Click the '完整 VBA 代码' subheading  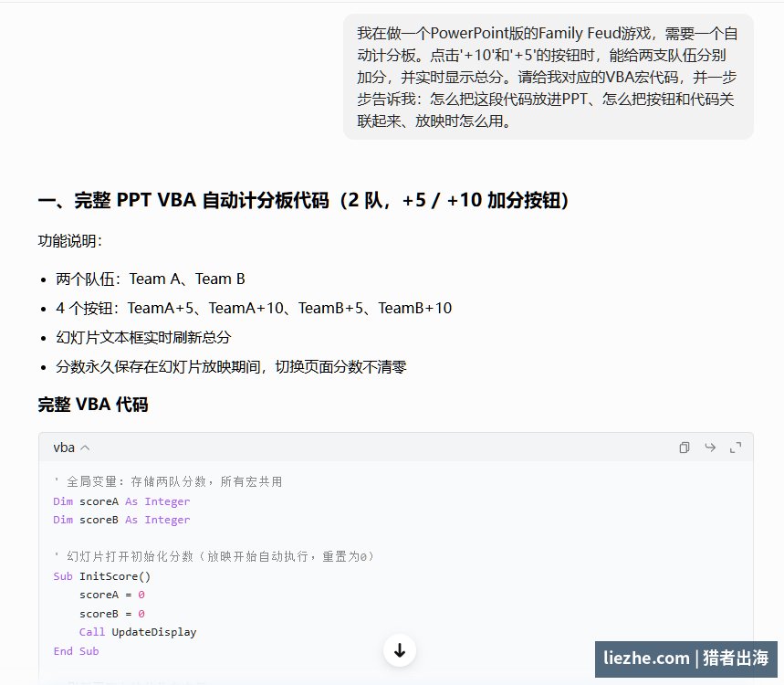pyautogui.click(x=93, y=405)
